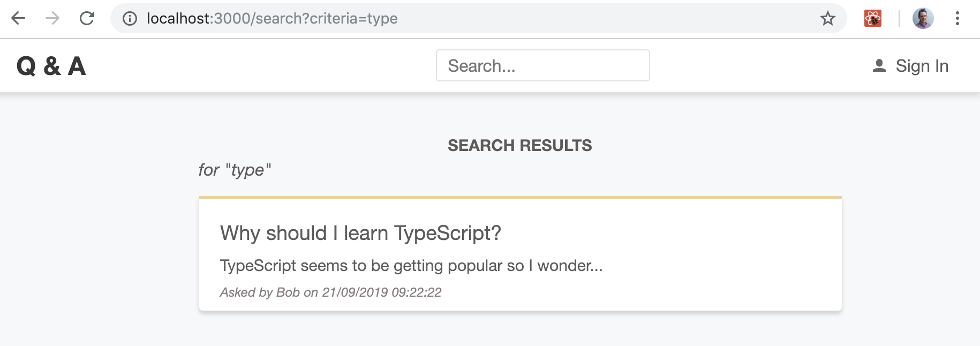Screen dimensions: 980x346
Task: Select the localhost:3000 address bar URL
Action: coord(272,19)
